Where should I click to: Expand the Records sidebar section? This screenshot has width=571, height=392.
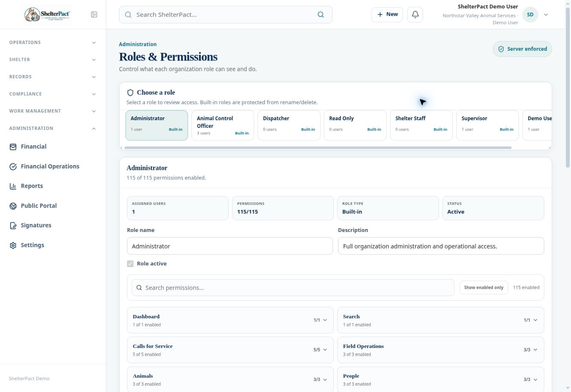(x=53, y=77)
